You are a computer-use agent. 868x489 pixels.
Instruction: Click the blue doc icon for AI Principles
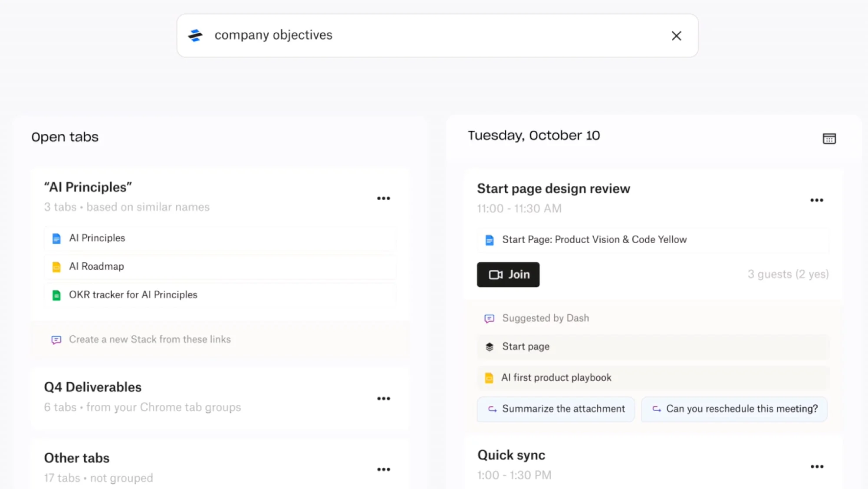pos(56,238)
